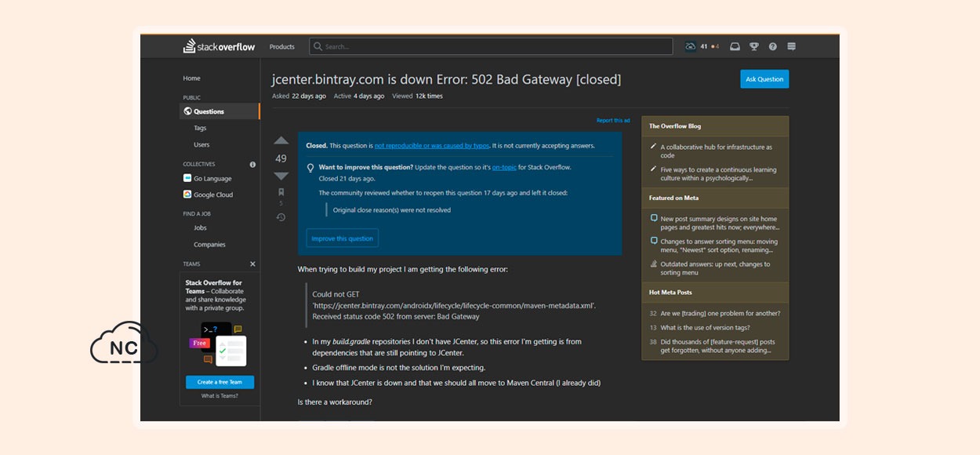
Task: Click 'Active 4 days ago' text
Action: [x=359, y=96]
